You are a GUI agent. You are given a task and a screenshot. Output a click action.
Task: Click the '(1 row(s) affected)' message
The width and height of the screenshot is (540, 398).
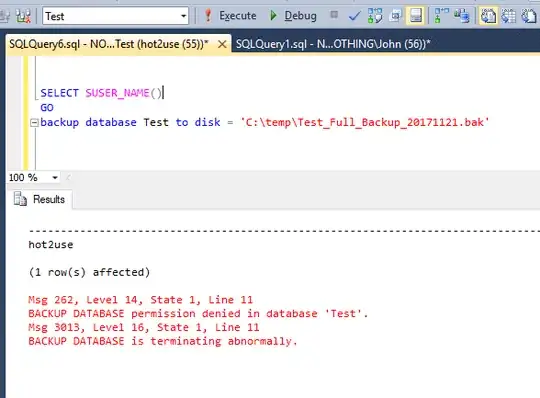90,272
